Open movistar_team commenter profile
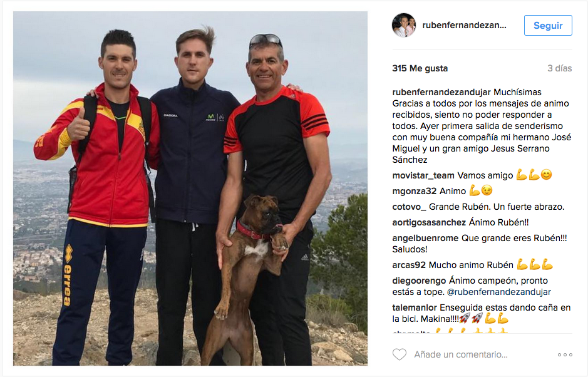The height and width of the screenshot is (377, 588). point(423,175)
